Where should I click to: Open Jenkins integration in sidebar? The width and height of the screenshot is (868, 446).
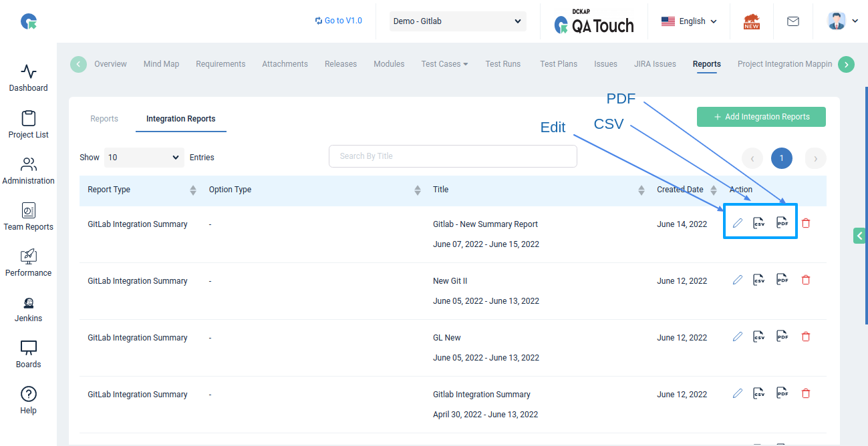pos(28,308)
